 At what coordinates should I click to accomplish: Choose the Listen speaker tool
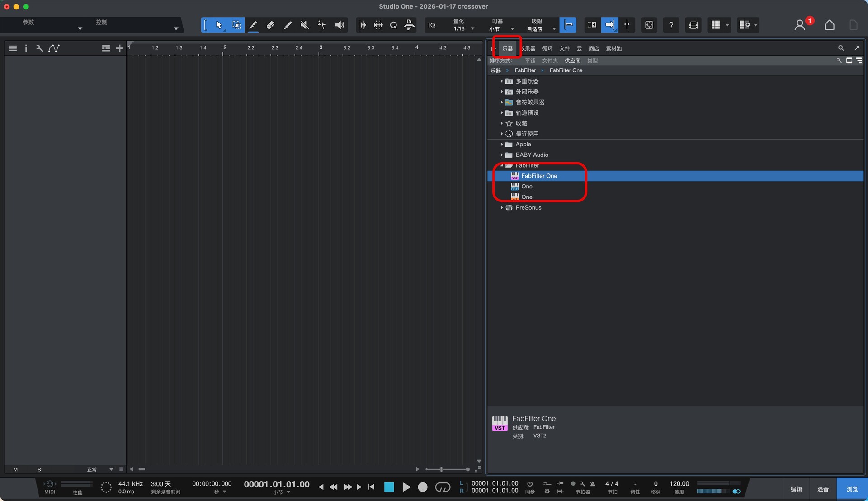339,25
